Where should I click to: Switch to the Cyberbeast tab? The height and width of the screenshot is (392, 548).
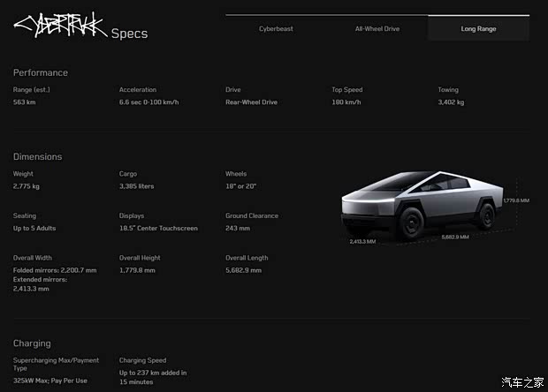click(x=276, y=29)
